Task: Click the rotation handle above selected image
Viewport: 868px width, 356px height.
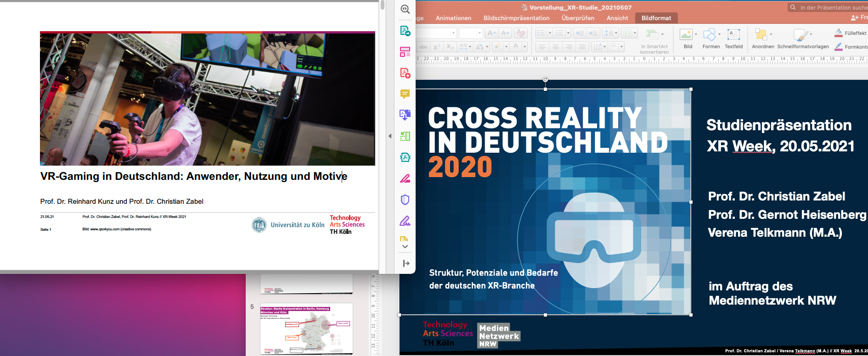Action: pyautogui.click(x=545, y=79)
